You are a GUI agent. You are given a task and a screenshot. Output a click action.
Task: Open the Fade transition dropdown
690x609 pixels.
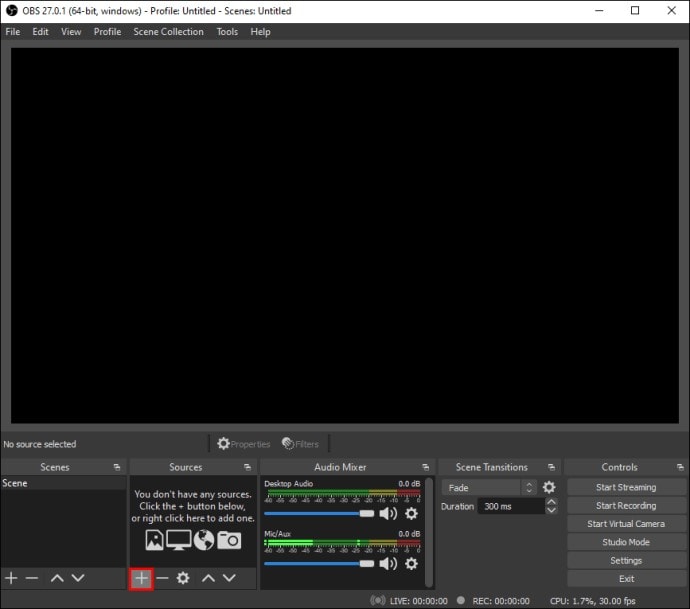[489, 488]
